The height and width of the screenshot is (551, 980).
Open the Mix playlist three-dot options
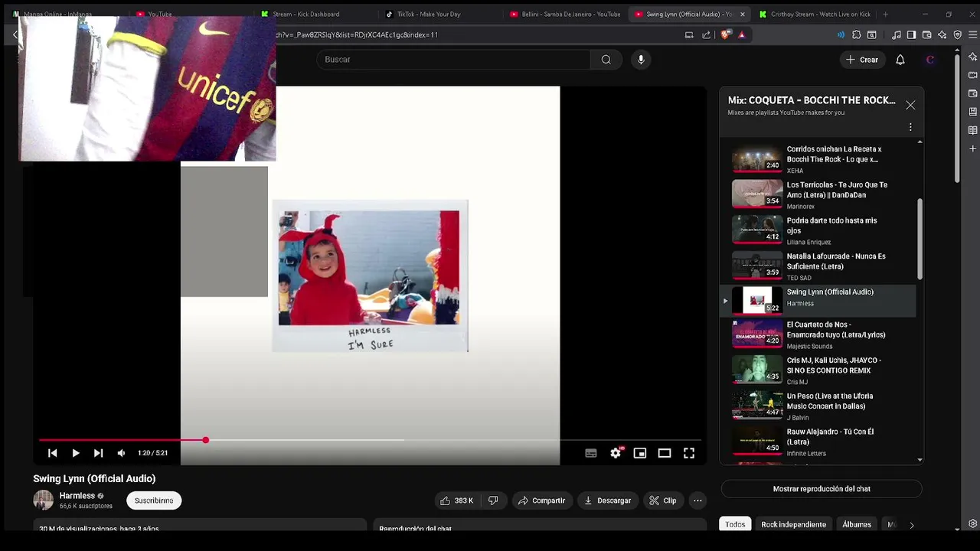coord(910,127)
